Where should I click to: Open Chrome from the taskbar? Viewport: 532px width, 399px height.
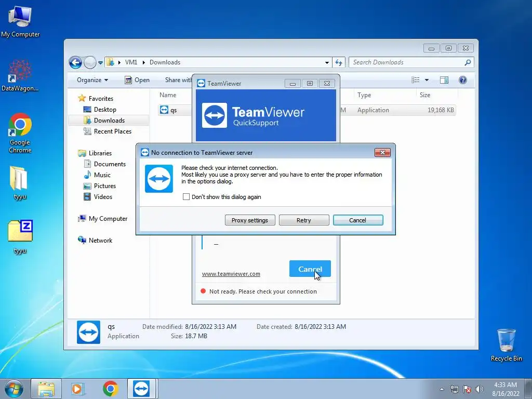(x=110, y=389)
